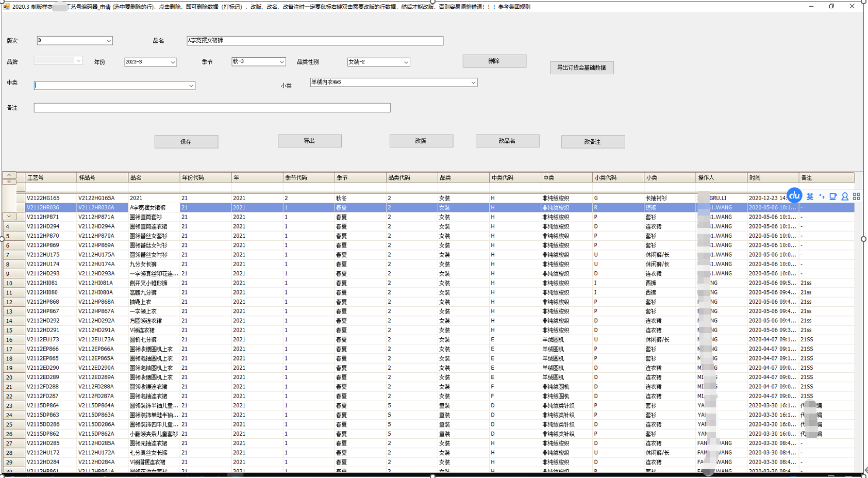Image resolution: width=868 pixels, height=478 pixels.
Task: Click the grid scroll-down arrow button
Action: pyautogui.click(x=9, y=217)
